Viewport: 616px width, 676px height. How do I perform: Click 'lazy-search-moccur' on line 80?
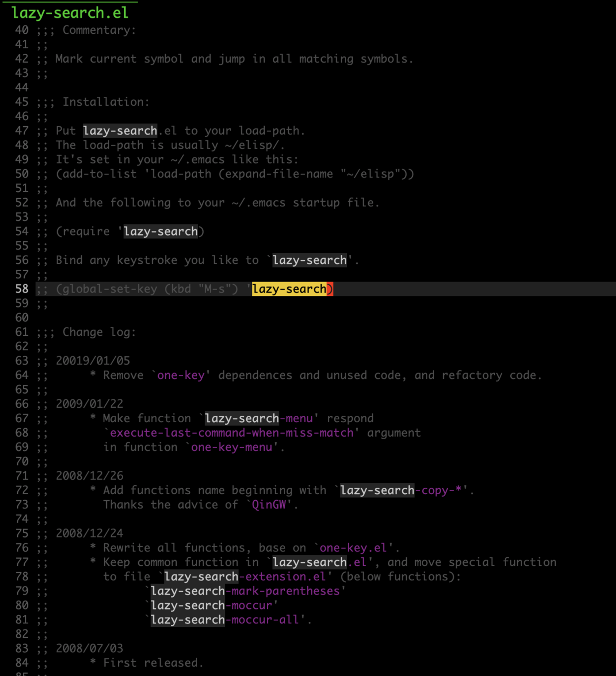tap(212, 606)
